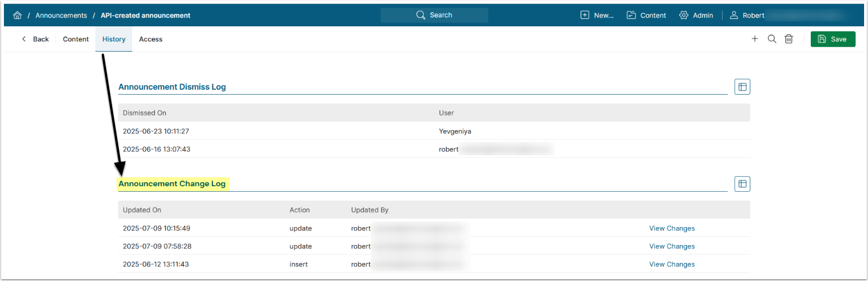868x281 pixels.
Task: Switch to the Access tab
Action: tap(151, 39)
